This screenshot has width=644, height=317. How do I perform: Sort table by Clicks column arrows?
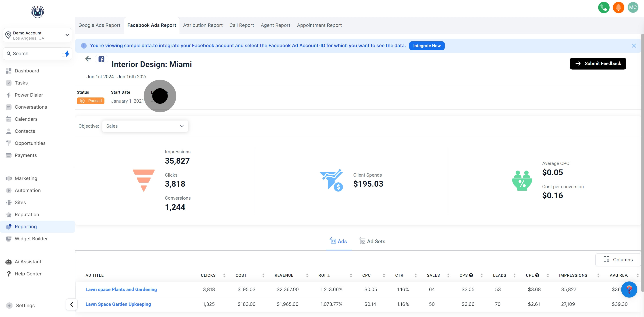[224, 275]
